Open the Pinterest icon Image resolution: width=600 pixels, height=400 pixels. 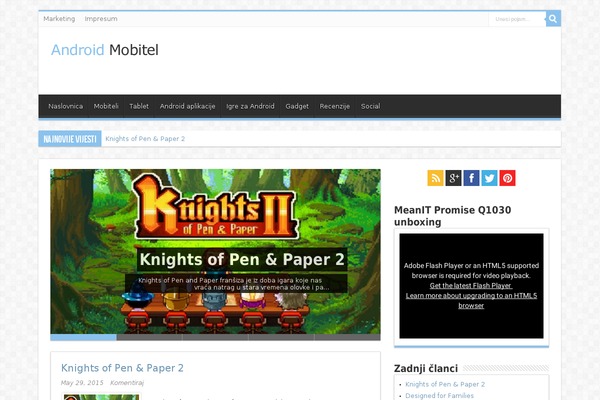click(x=507, y=178)
